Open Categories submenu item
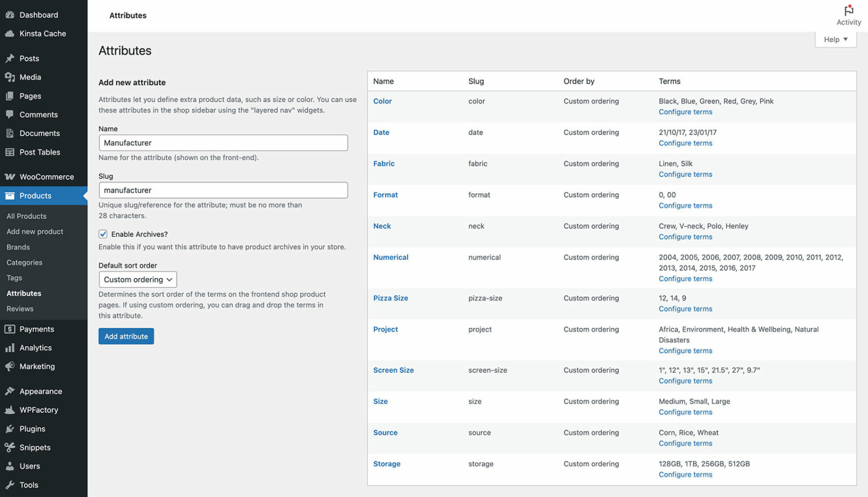 [24, 262]
